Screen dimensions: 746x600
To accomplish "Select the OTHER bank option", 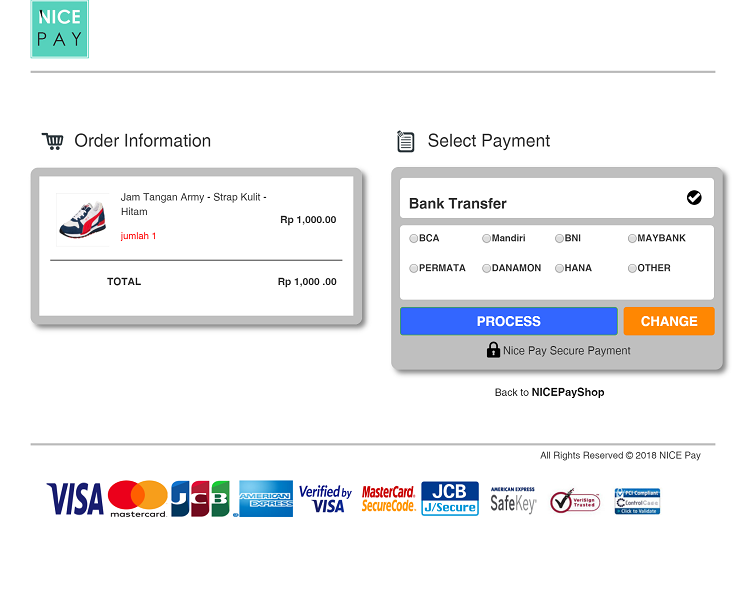I will (632, 268).
